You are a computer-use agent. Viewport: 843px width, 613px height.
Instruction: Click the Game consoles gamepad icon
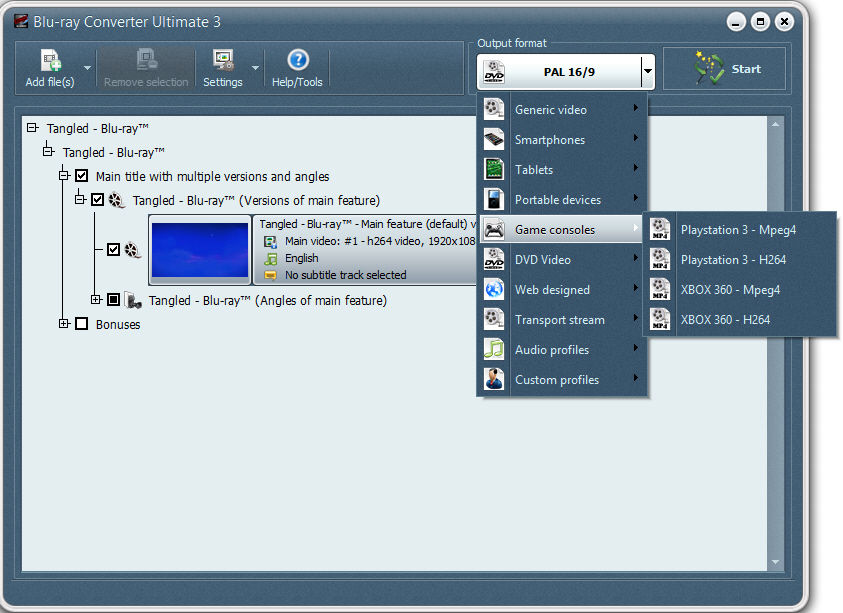pos(494,230)
